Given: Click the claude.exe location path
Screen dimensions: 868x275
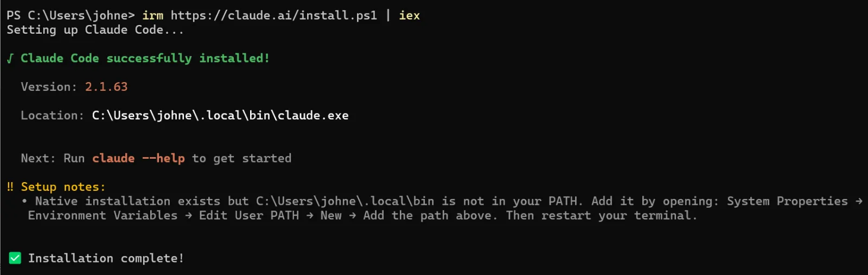Looking at the screenshot, I should [220, 115].
